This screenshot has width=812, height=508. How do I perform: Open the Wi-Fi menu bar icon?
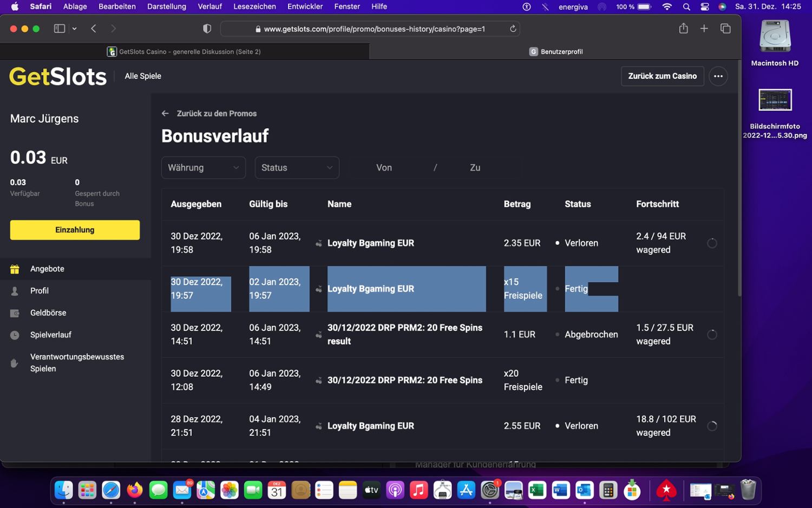click(667, 6)
